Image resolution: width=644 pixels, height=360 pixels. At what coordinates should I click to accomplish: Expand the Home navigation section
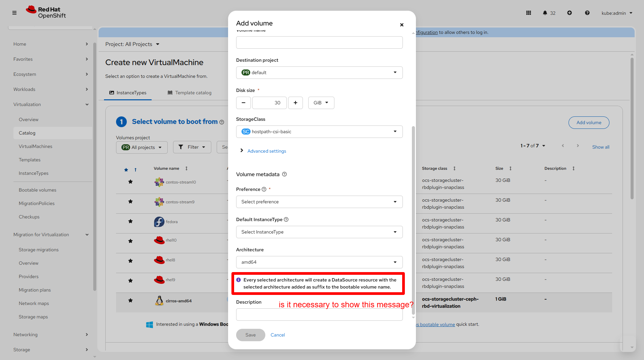(51, 44)
